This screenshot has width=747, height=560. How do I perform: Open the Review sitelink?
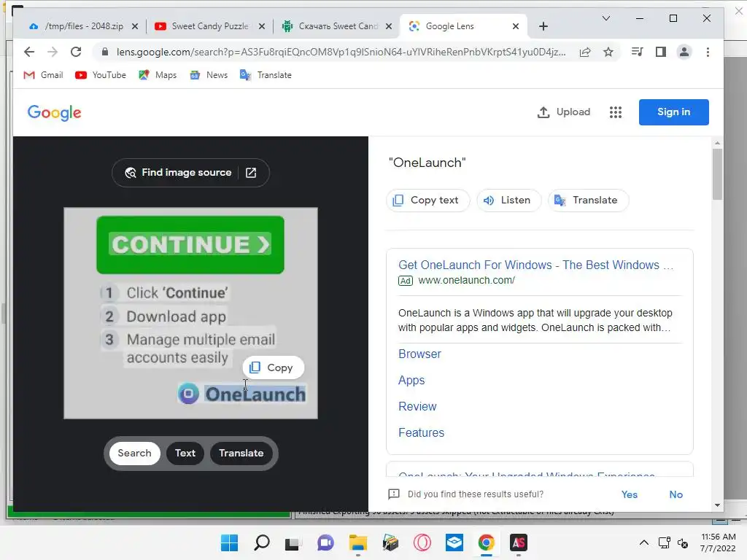(417, 407)
